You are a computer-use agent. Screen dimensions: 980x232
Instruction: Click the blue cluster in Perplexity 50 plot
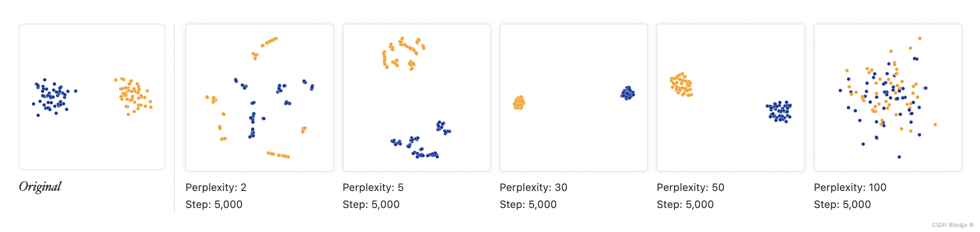point(779,112)
